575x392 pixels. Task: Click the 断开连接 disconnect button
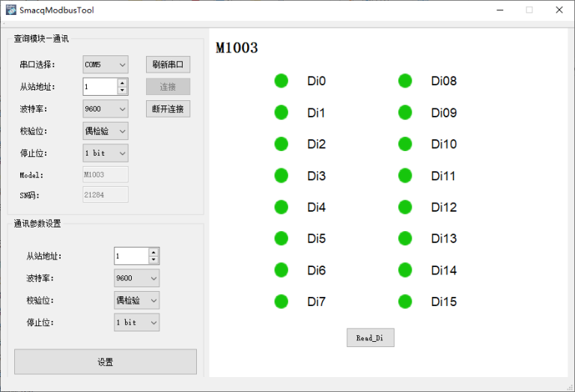tap(168, 108)
